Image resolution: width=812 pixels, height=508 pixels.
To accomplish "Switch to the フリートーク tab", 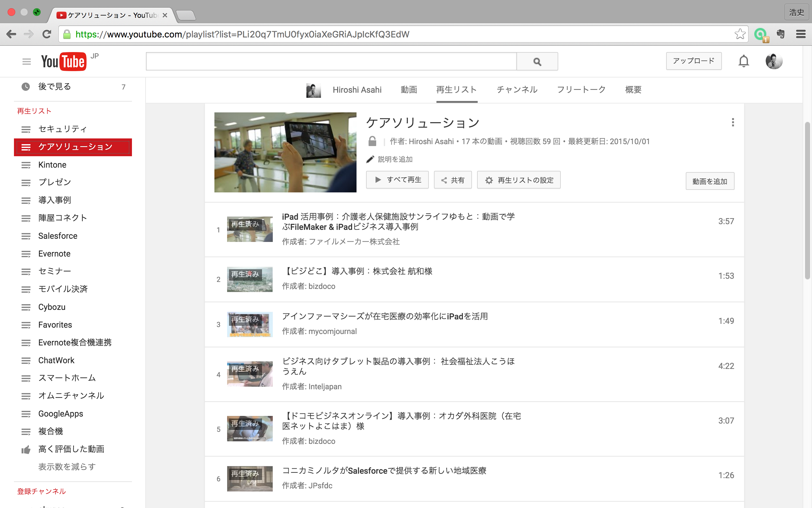I will 581,90.
